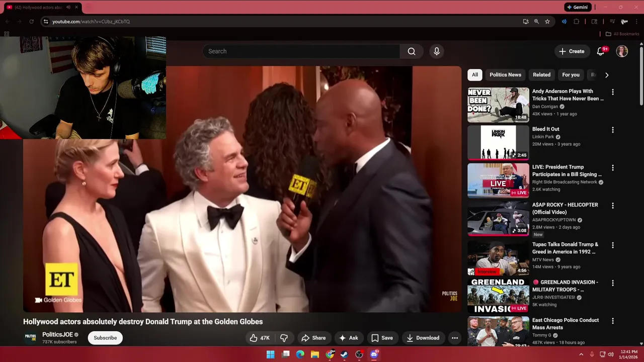Open the Linkin Park Bleed It Out thumbnail

498,143
